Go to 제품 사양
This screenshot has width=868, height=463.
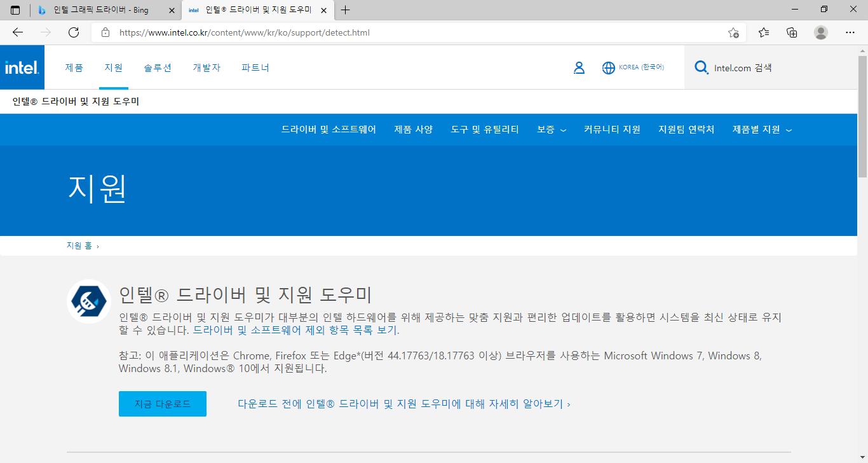click(x=414, y=130)
